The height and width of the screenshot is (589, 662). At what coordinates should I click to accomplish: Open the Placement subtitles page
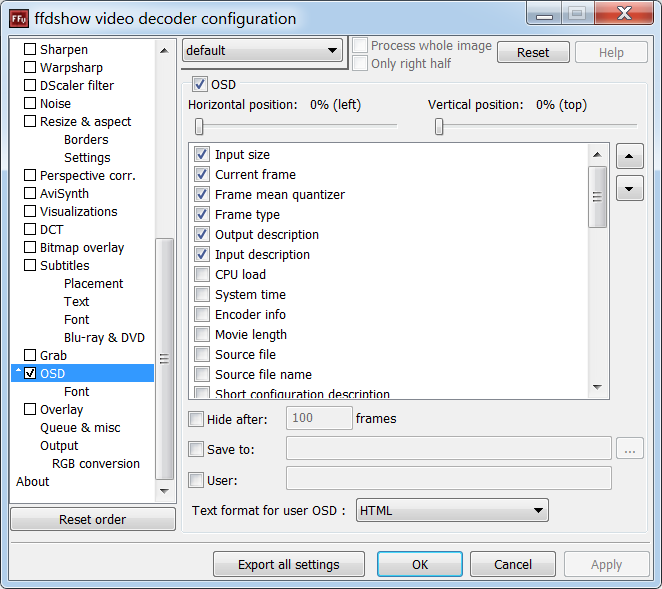pyautogui.click(x=93, y=283)
